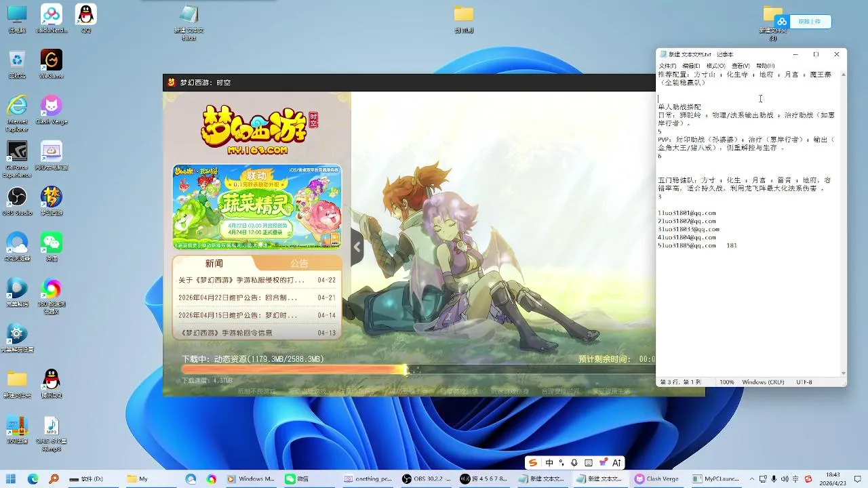868x488 pixels.
Task: Open the MP3 file on the desktop
Action: [x=52, y=434]
